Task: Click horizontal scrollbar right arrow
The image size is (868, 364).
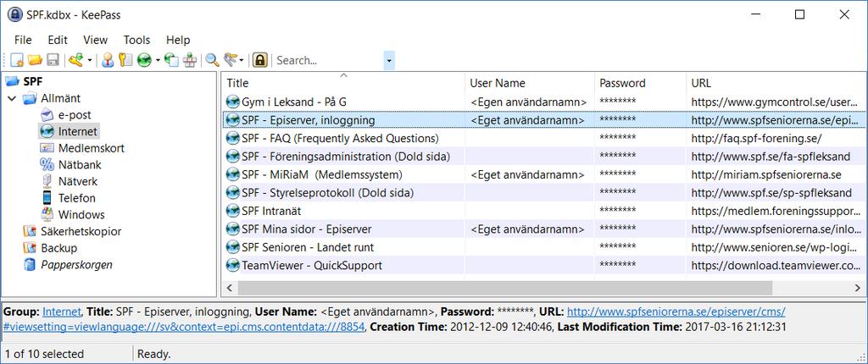Action: coord(857,288)
